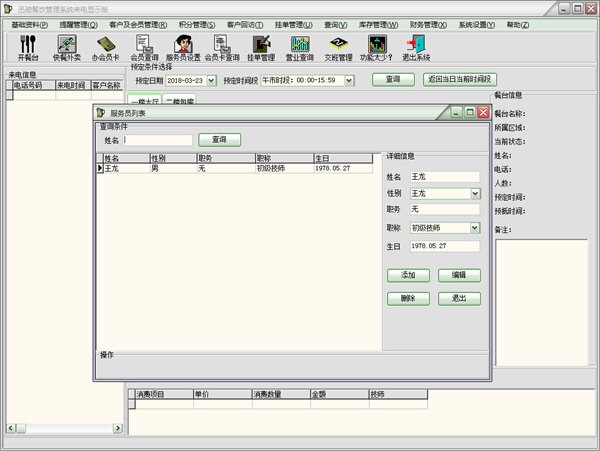Click the 删除 button
Image resolution: width=600 pixels, height=451 pixels.
[408, 298]
